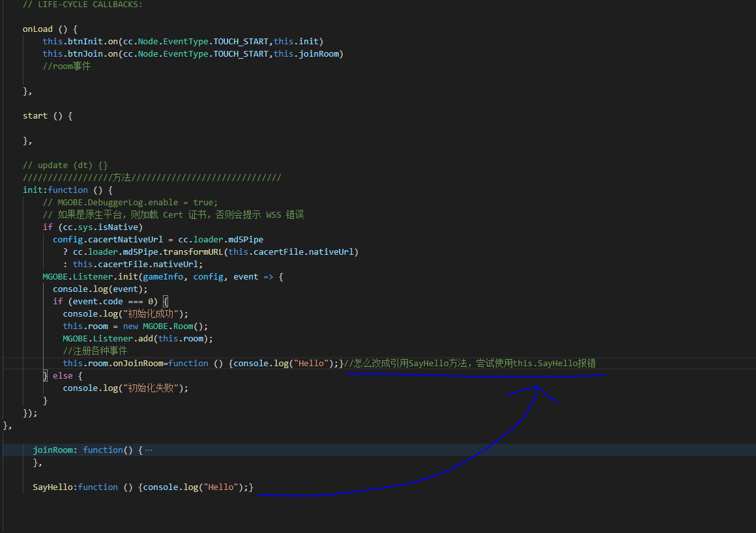Click the "} else {" line
Viewport: 756px width, 533px height.
(63, 376)
